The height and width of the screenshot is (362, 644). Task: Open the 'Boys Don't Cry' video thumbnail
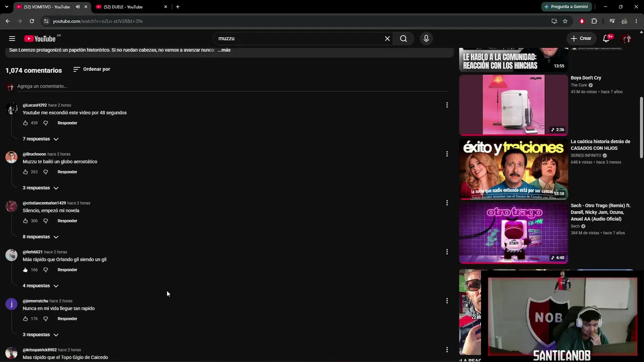coord(514,105)
